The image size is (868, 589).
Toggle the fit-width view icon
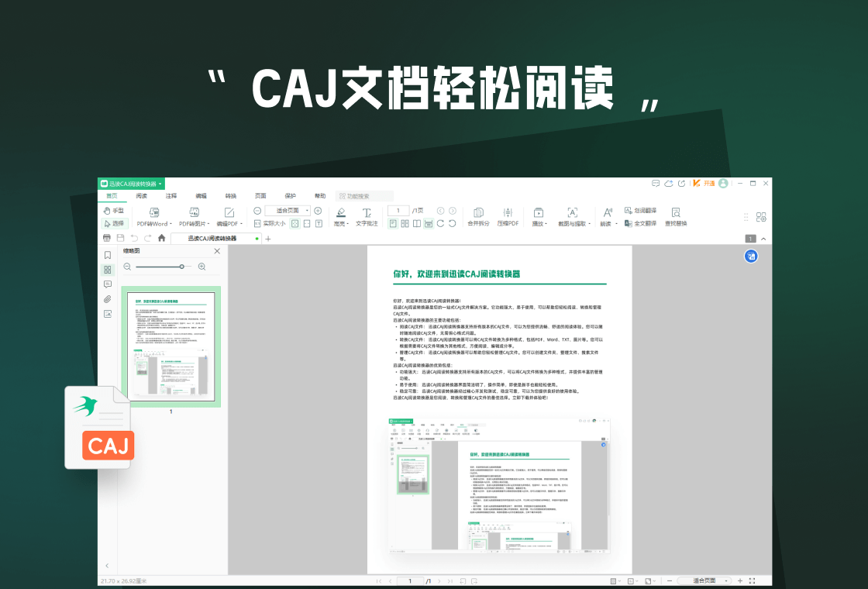(307, 224)
